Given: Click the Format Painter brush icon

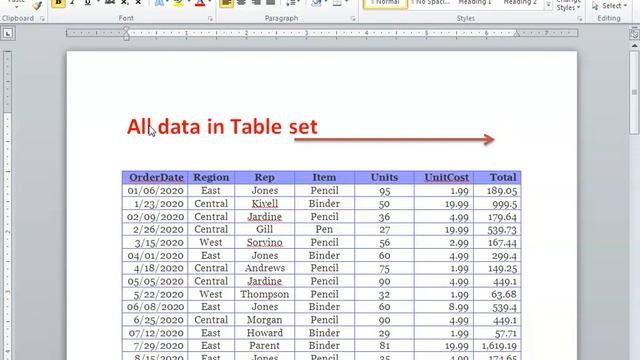Looking at the screenshot, I should click(38, 5).
